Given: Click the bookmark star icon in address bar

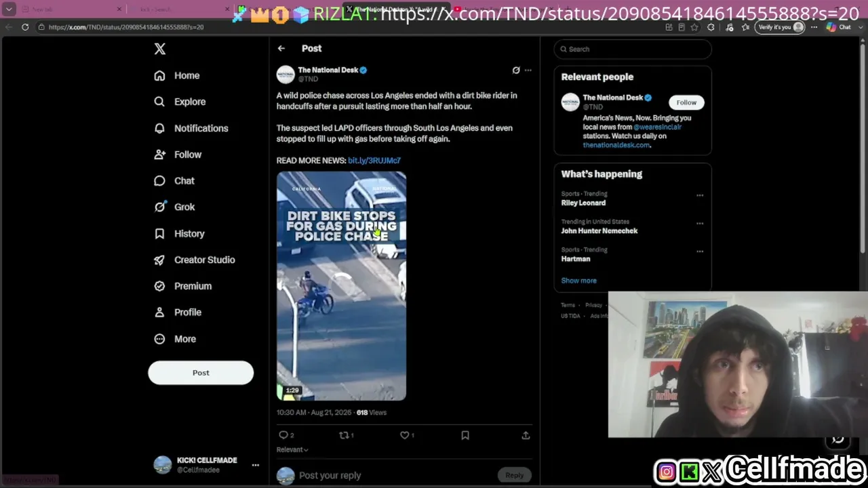Looking at the screenshot, I should pyautogui.click(x=694, y=27).
